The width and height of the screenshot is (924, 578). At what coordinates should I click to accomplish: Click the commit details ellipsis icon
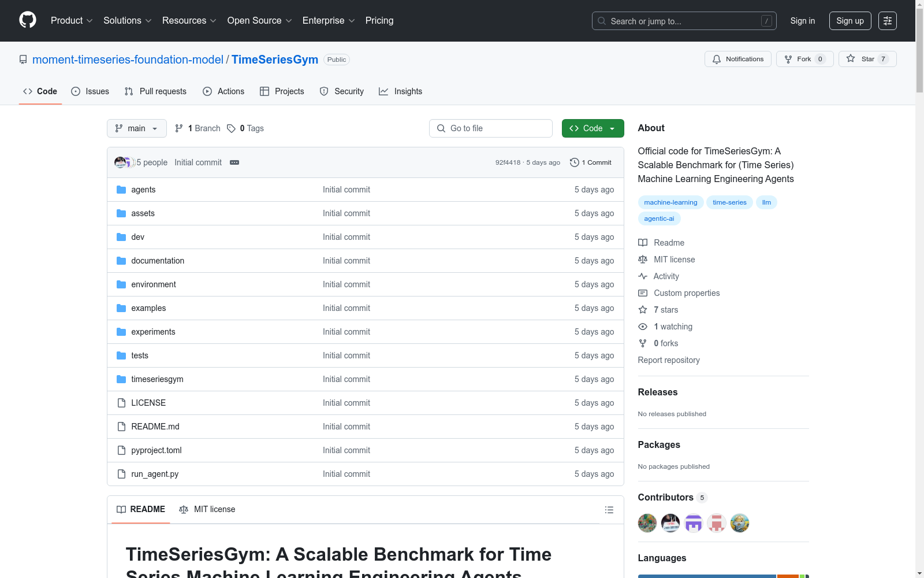tap(234, 162)
